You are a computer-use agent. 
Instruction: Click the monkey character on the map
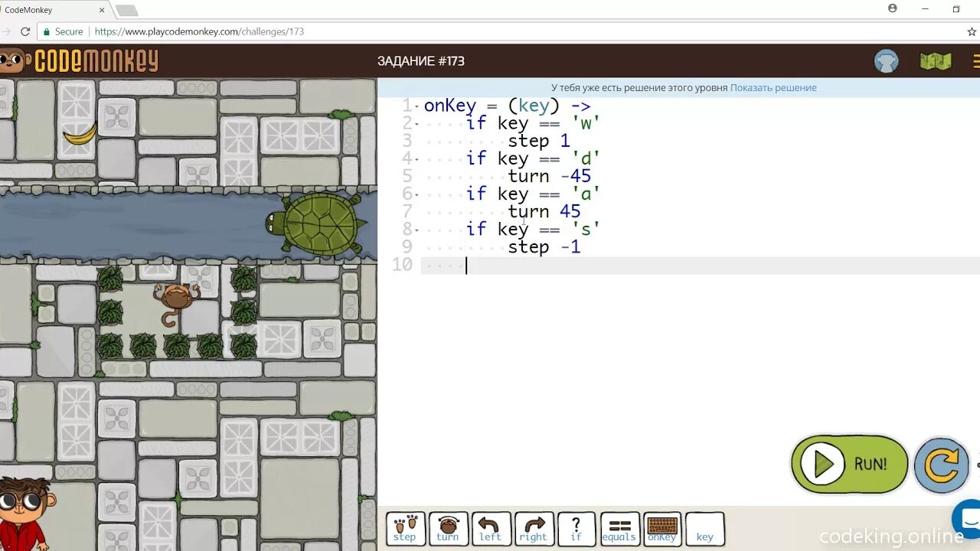(177, 305)
